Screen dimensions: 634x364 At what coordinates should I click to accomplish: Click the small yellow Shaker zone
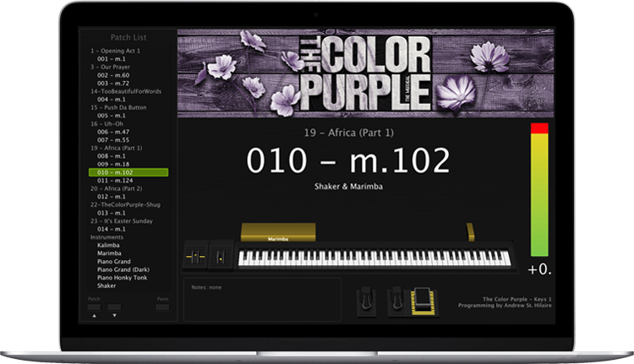coord(470,232)
